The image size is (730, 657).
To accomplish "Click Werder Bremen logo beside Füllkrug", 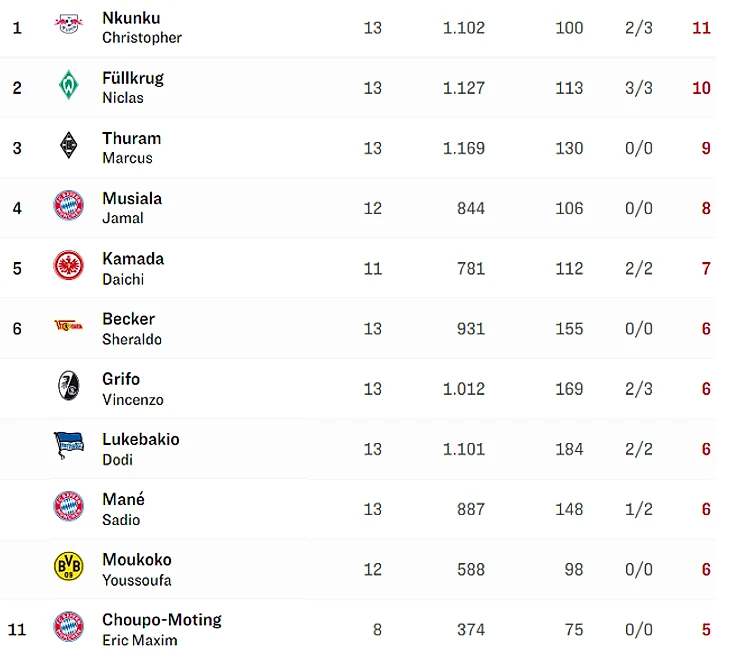I will pos(68,87).
